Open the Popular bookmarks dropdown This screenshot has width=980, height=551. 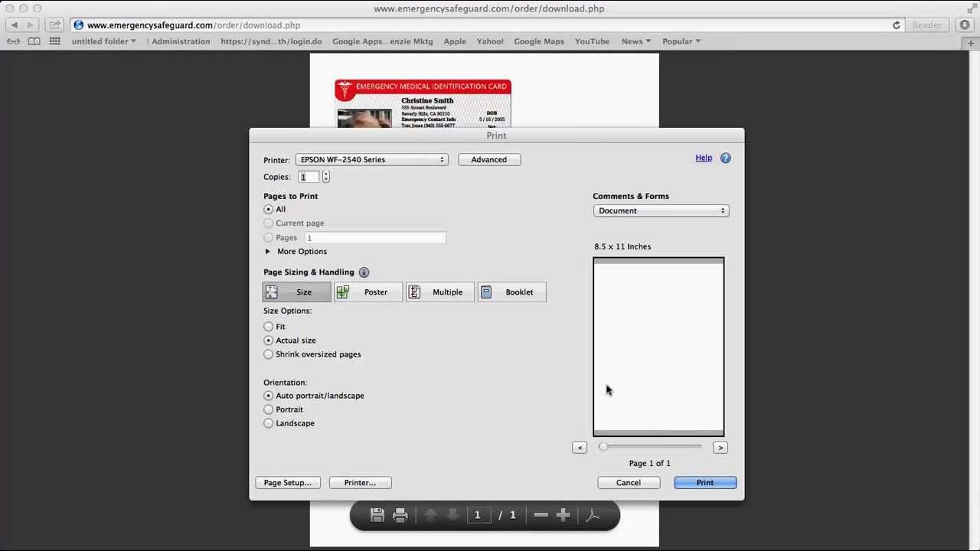tap(681, 41)
